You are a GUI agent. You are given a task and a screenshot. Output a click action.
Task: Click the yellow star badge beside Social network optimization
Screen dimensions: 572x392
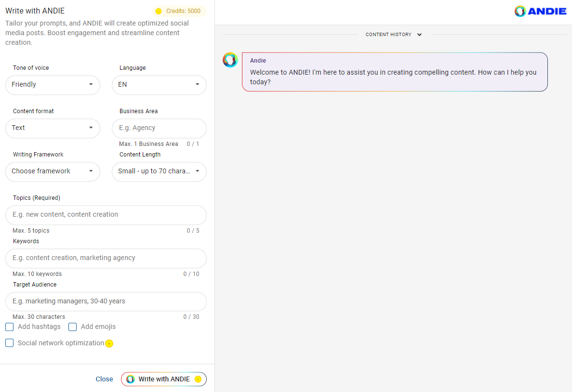(109, 343)
